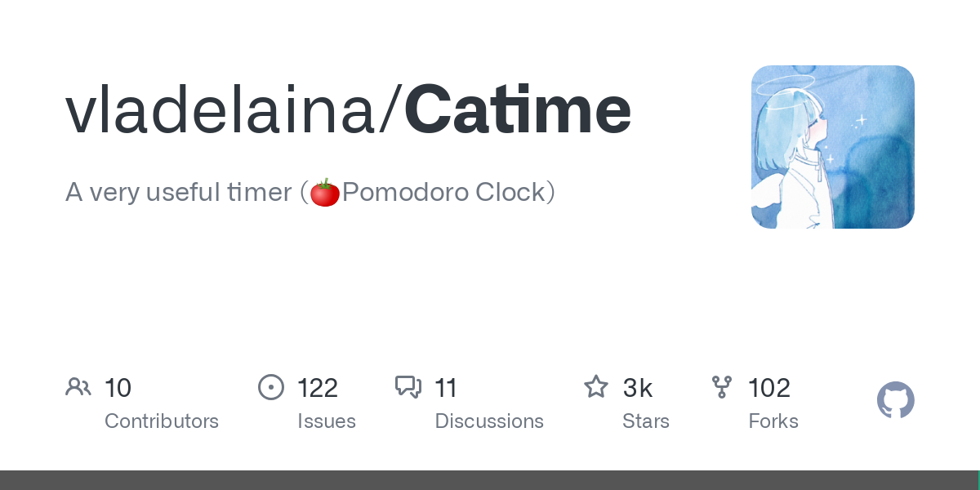
Task: Click the 122 issues count
Action: point(318,388)
